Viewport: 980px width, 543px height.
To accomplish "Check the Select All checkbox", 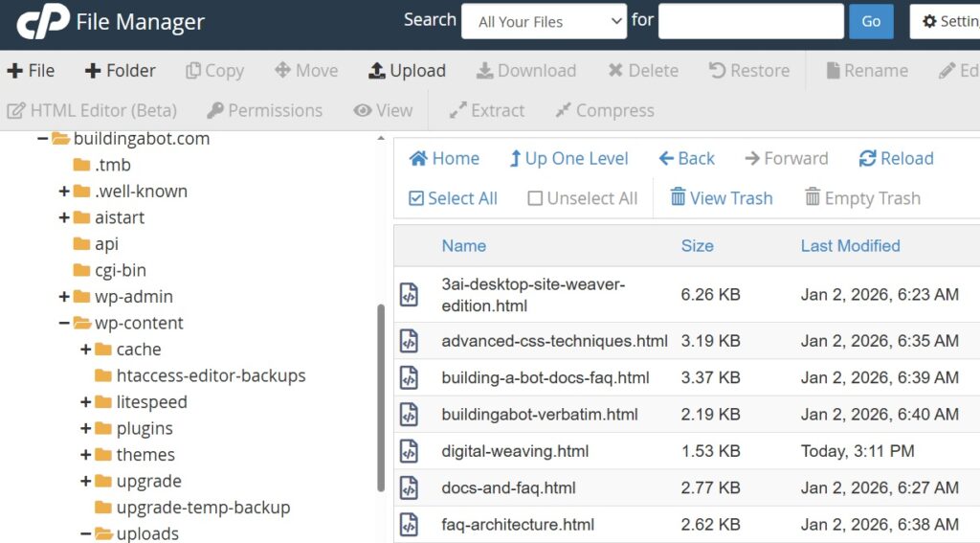I will [416, 199].
